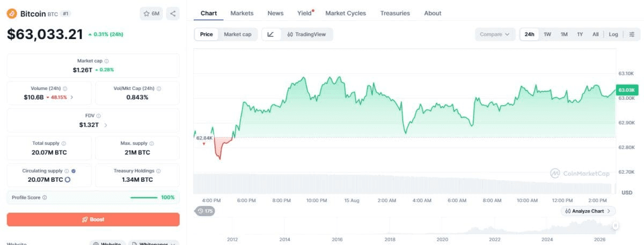Click 2018 on the historical timeline strip
Screen dimensions: 644x245
point(390,239)
